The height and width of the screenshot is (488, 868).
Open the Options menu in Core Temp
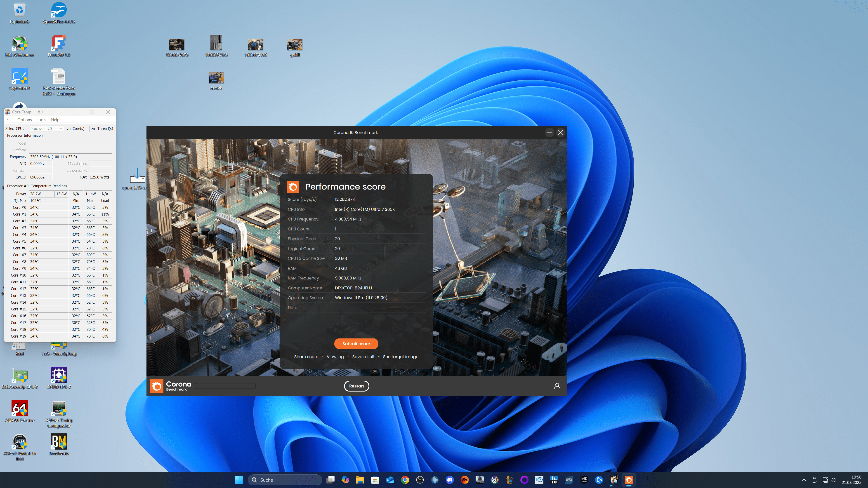pos(24,120)
